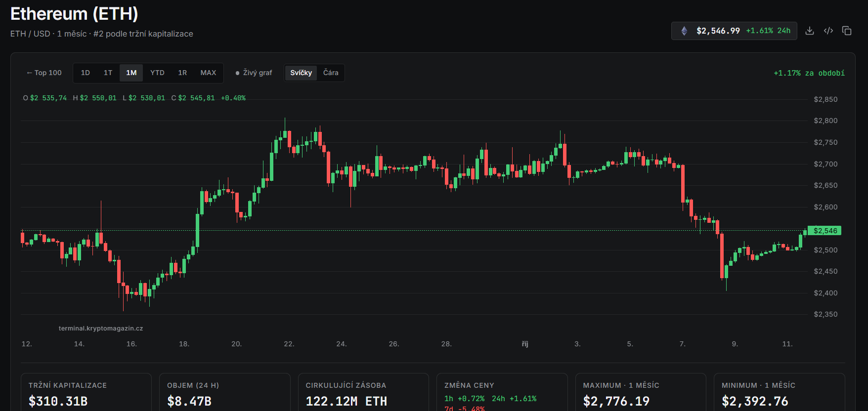Screen dimensions: 868x411
Task: Click the $2,546.99 price badge
Action: click(x=734, y=31)
